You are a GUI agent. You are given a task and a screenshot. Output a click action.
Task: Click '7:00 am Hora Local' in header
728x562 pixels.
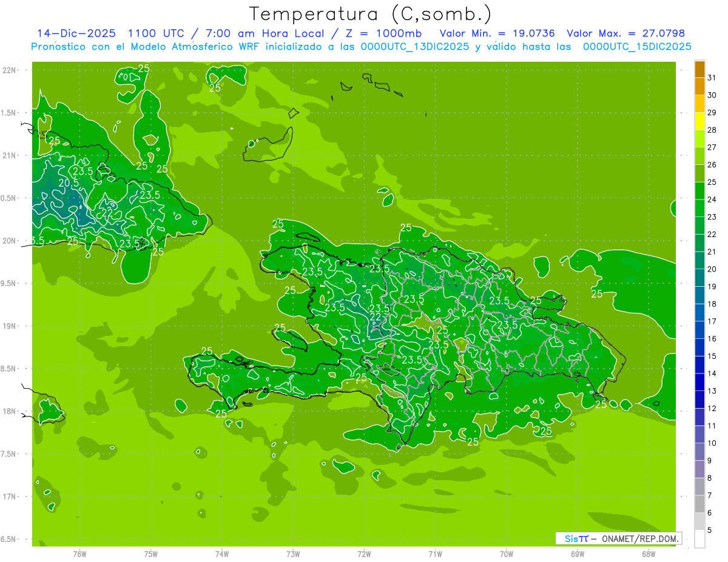(268, 33)
